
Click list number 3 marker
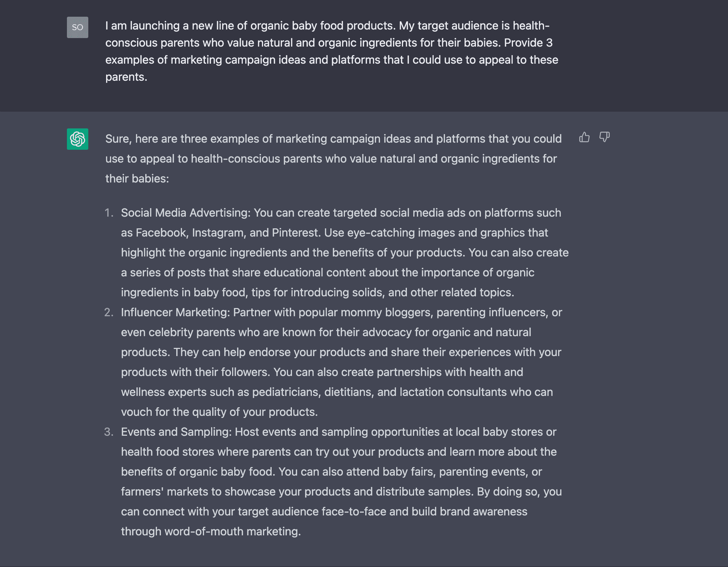click(109, 432)
